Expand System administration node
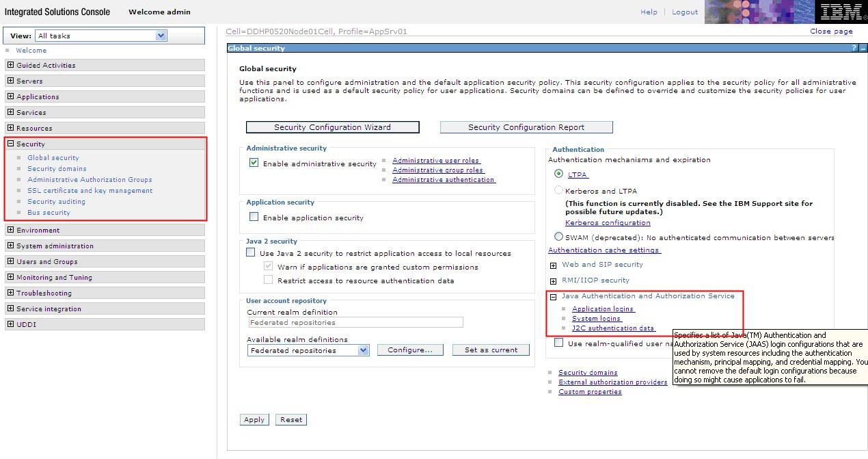The height and width of the screenshot is (459, 868). click(x=10, y=246)
